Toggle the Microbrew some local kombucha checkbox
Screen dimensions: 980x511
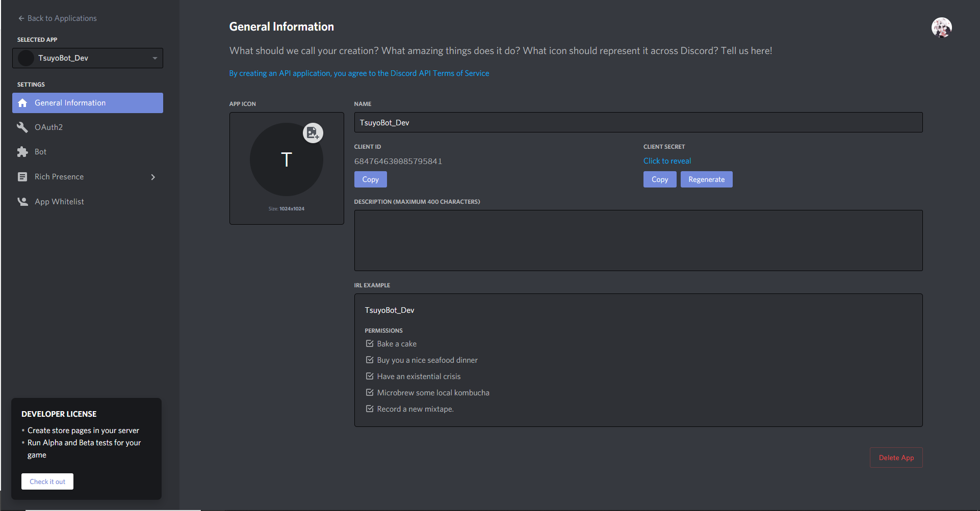point(370,393)
